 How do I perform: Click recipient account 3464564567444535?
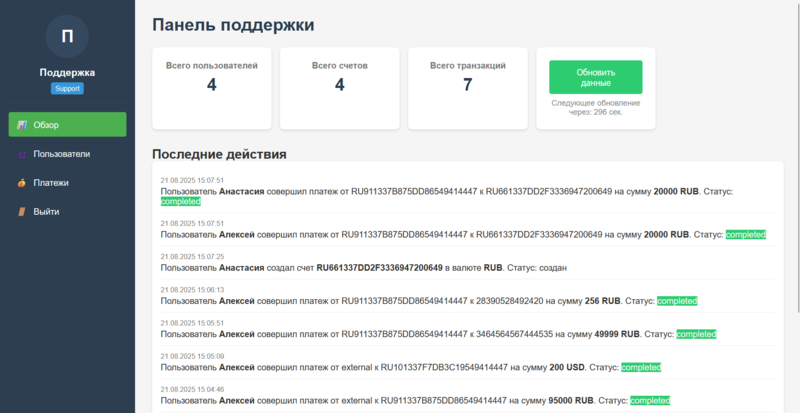click(515, 334)
